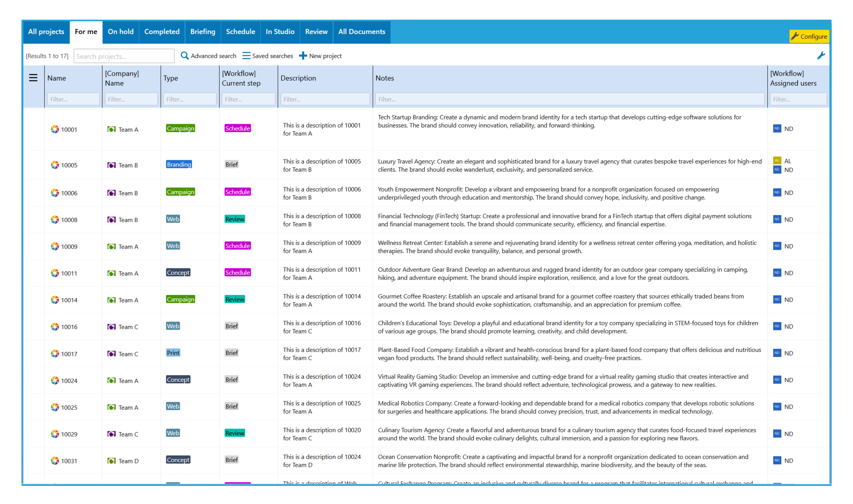Open the All Documents tab
This screenshot has height=504, width=853.
tap(361, 32)
